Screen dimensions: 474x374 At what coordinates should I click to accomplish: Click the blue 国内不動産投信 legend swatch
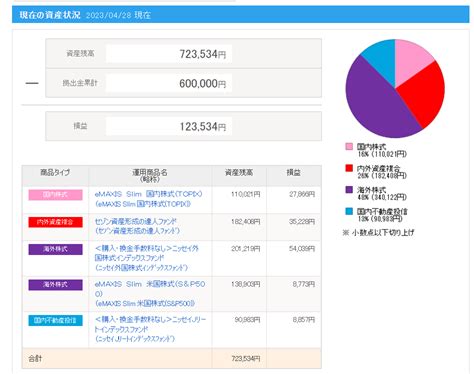point(349,211)
